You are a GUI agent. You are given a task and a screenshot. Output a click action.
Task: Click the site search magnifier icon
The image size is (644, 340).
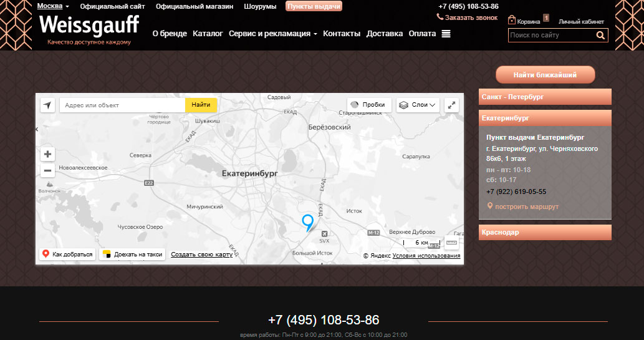(x=600, y=36)
